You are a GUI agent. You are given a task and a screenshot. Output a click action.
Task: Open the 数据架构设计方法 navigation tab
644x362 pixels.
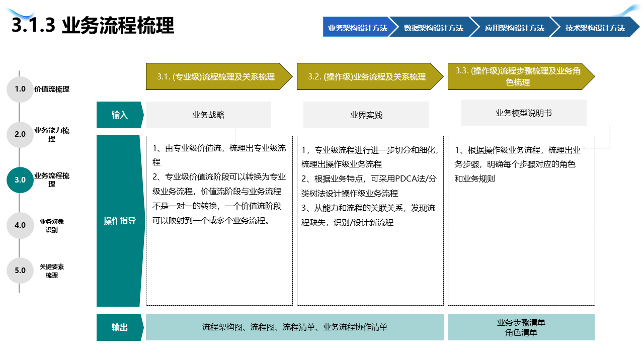[x=433, y=28]
